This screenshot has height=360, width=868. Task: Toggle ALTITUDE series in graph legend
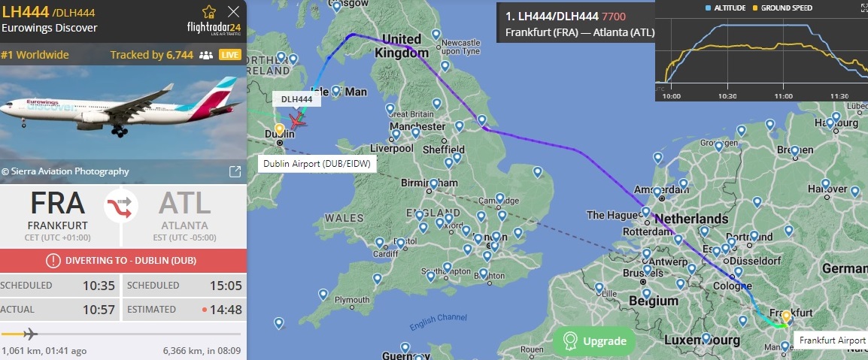coord(726,8)
